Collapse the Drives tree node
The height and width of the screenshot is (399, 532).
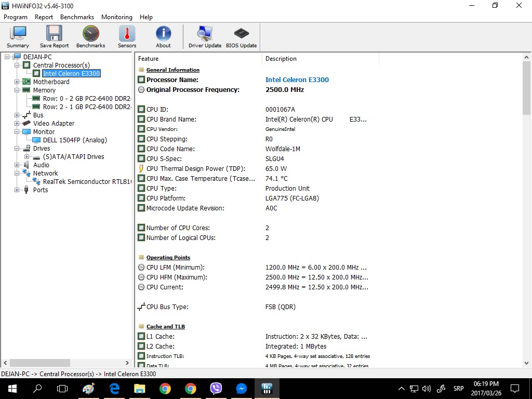pyautogui.click(x=17, y=148)
